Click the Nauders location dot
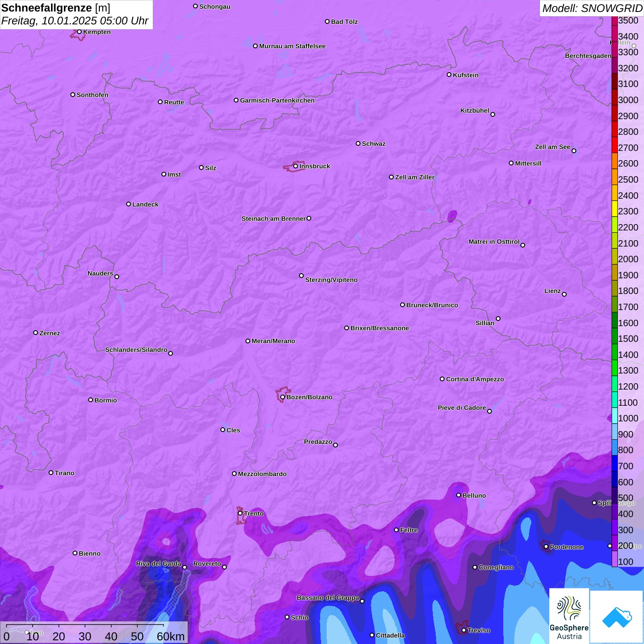This screenshot has width=644, height=644. (117, 276)
